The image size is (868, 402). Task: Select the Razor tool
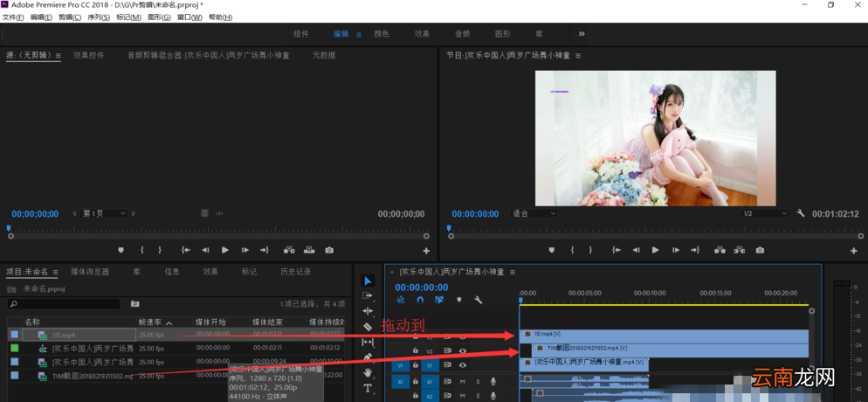point(368,327)
